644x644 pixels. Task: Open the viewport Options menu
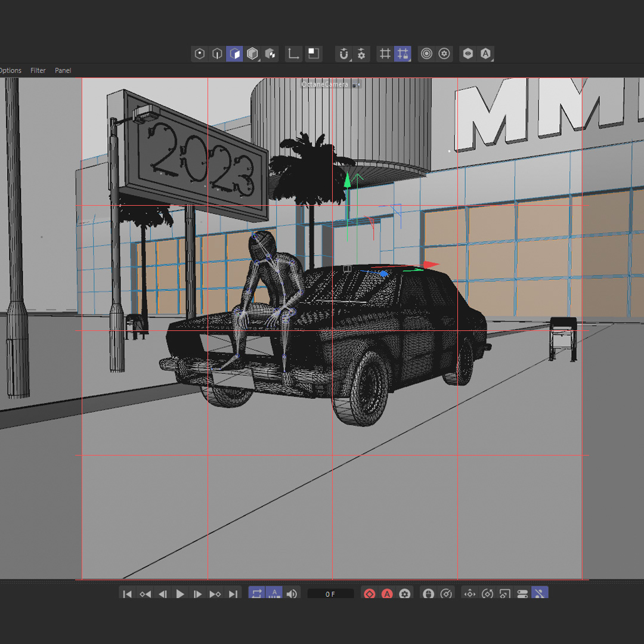tap(10, 70)
